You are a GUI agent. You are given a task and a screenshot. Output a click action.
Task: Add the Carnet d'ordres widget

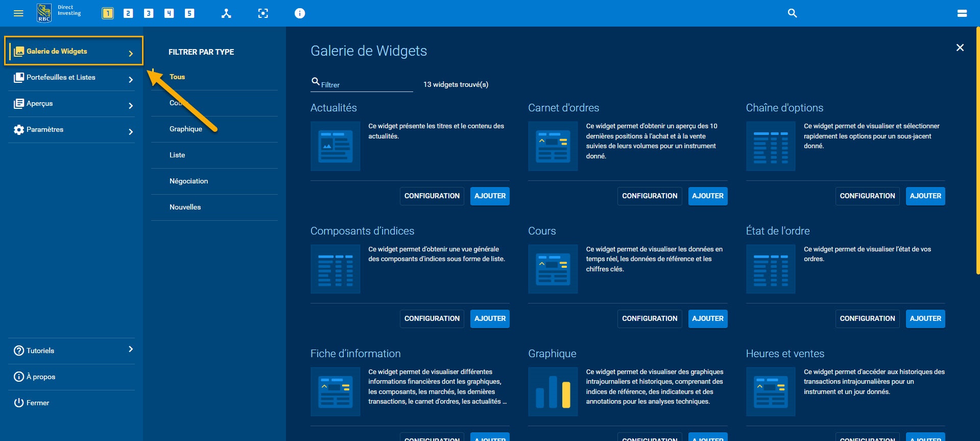[708, 196]
